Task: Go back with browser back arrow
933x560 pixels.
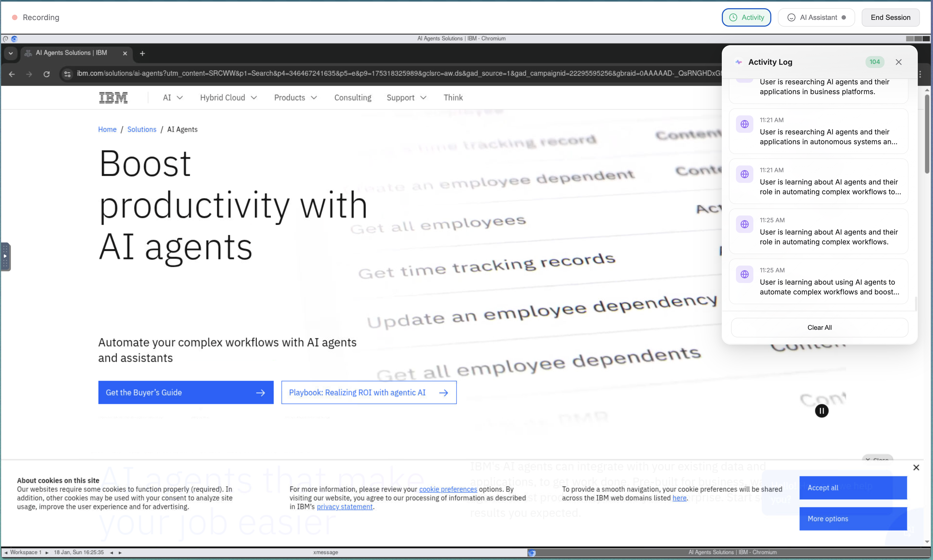Action: pos(12,74)
